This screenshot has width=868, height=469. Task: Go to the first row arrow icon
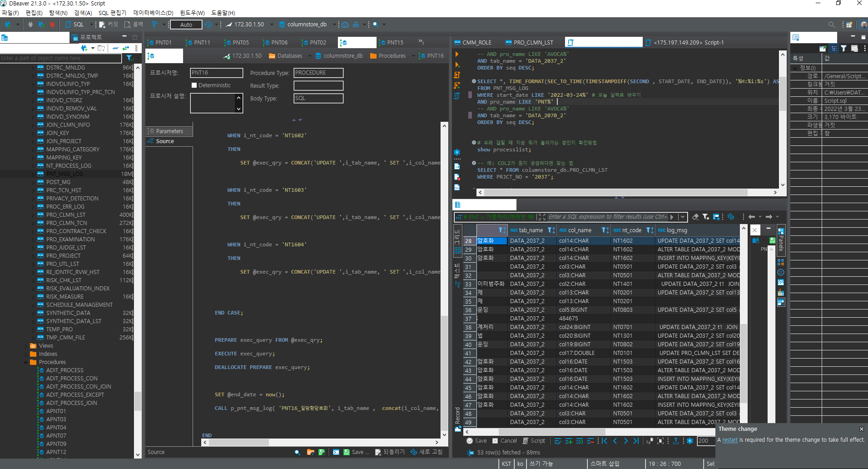point(604,441)
